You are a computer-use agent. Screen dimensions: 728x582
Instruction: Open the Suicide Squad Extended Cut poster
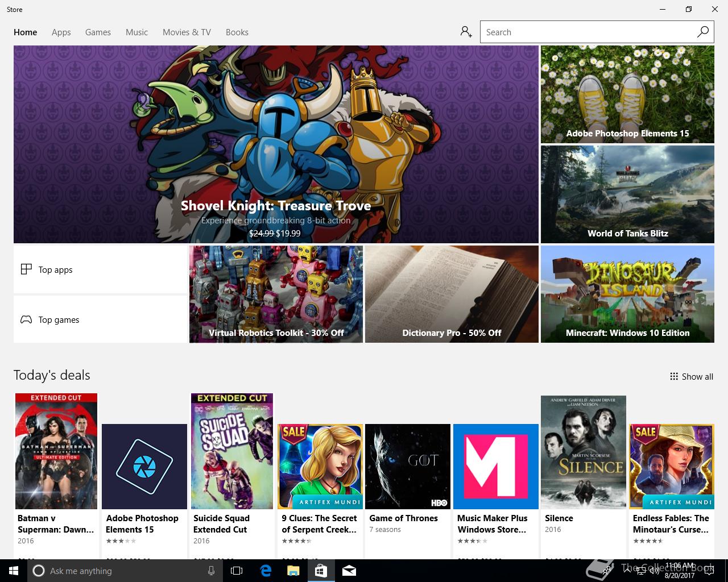click(232, 451)
